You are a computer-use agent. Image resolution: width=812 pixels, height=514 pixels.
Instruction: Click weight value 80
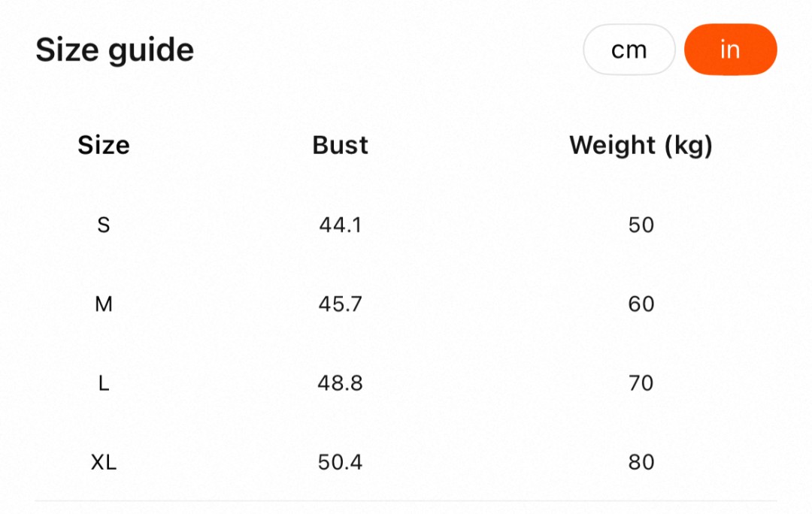(641, 462)
